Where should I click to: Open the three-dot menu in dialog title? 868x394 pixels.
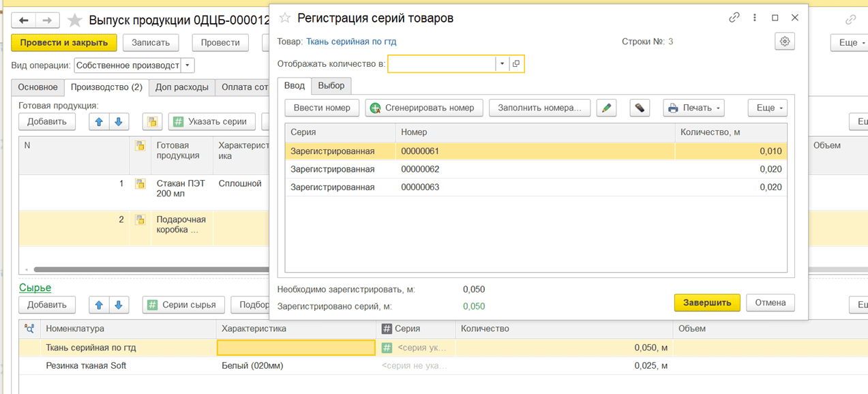click(755, 18)
